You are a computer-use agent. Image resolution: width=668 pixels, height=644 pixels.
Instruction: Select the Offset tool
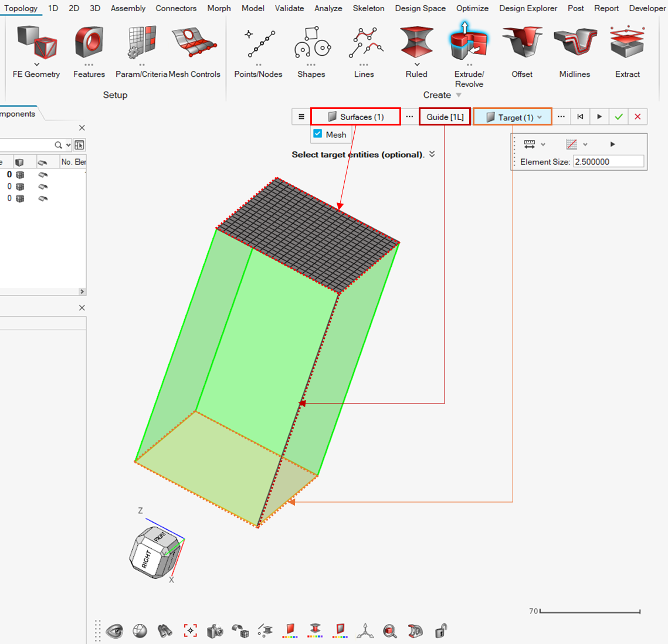pyautogui.click(x=522, y=51)
